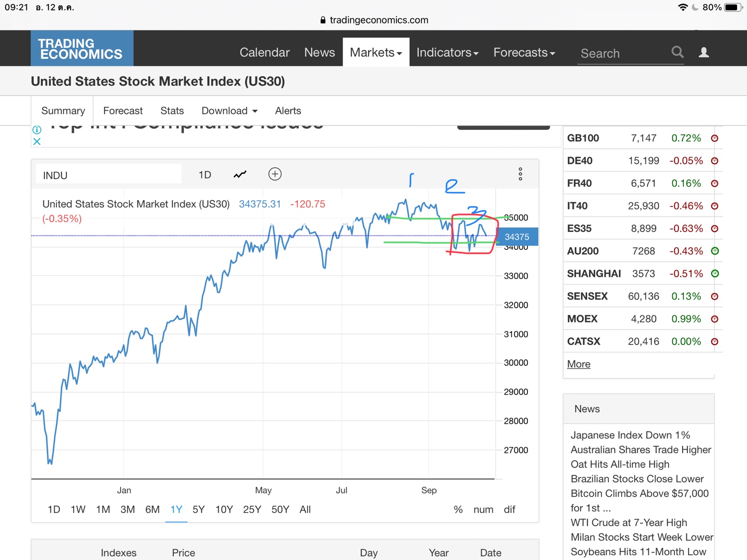Open Bitcoin Climbs Above $57,000 article
The width and height of the screenshot is (747, 560).
pos(639,501)
